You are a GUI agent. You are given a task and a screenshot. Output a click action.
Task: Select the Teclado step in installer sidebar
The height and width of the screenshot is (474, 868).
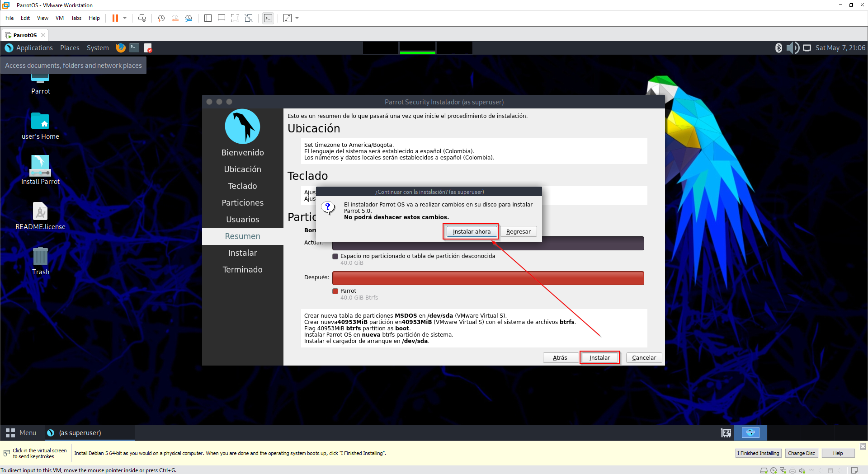coord(243,186)
